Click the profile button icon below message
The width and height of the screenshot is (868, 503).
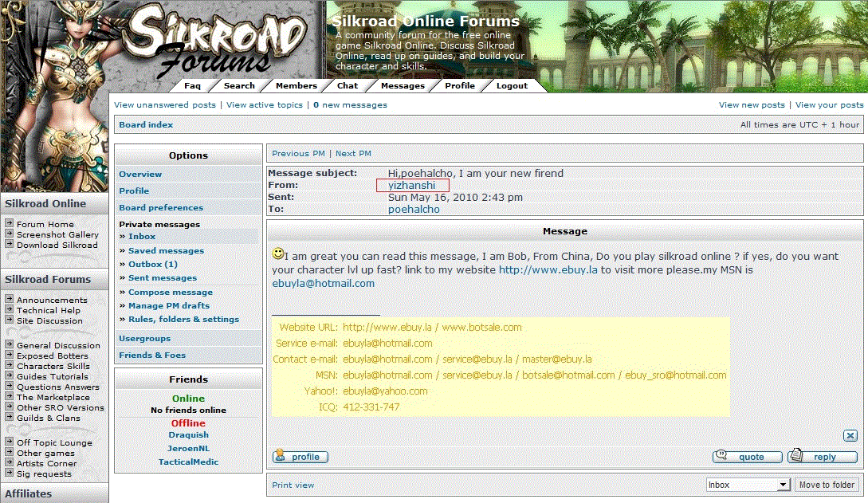[300, 457]
